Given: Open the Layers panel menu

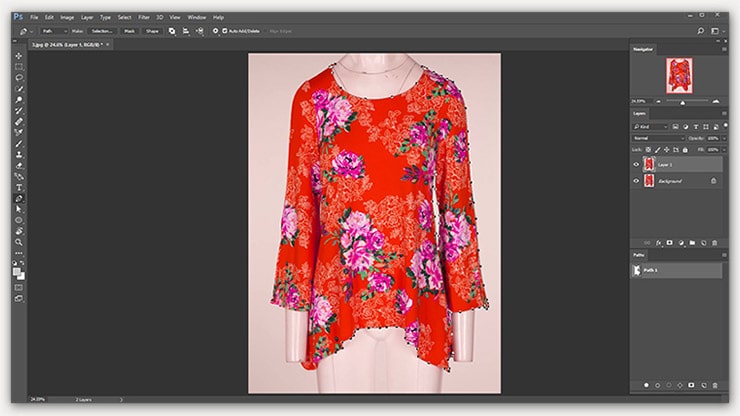Looking at the screenshot, I should (724, 113).
